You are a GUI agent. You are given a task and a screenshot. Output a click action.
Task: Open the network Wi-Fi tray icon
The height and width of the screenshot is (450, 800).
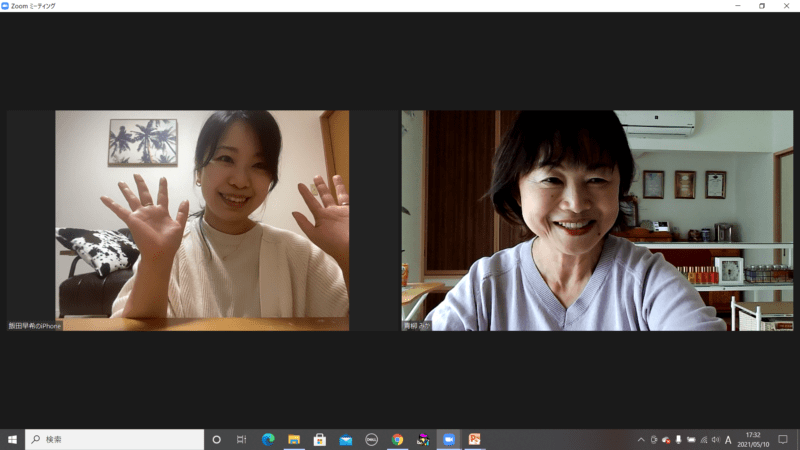click(703, 439)
